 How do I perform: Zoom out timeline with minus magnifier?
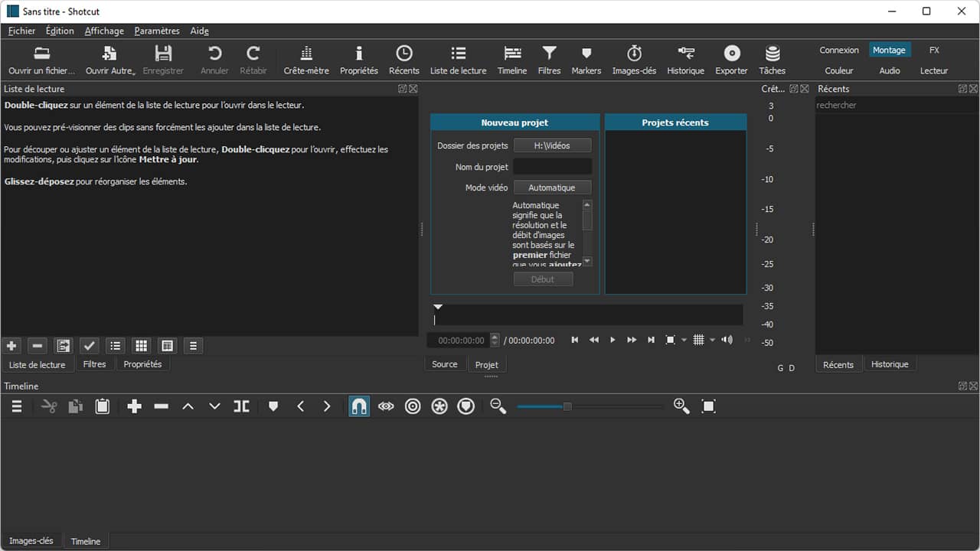point(498,406)
